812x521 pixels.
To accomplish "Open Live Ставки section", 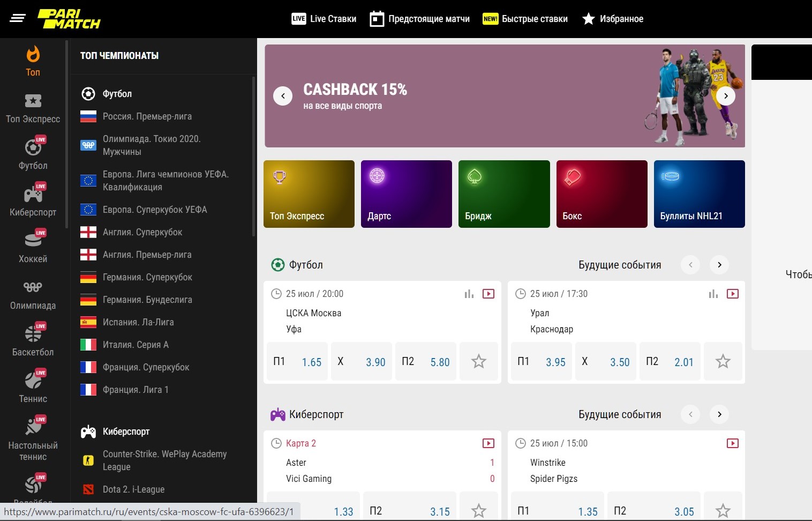I will [324, 19].
